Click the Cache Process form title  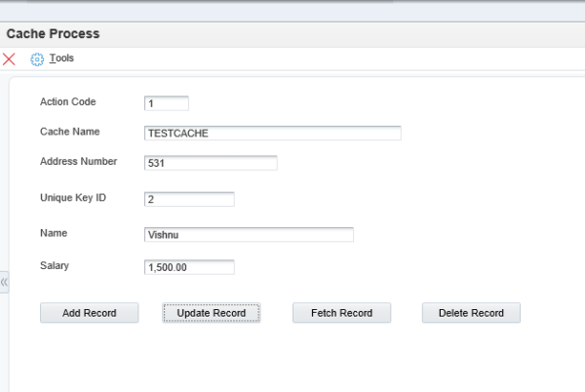(x=53, y=34)
